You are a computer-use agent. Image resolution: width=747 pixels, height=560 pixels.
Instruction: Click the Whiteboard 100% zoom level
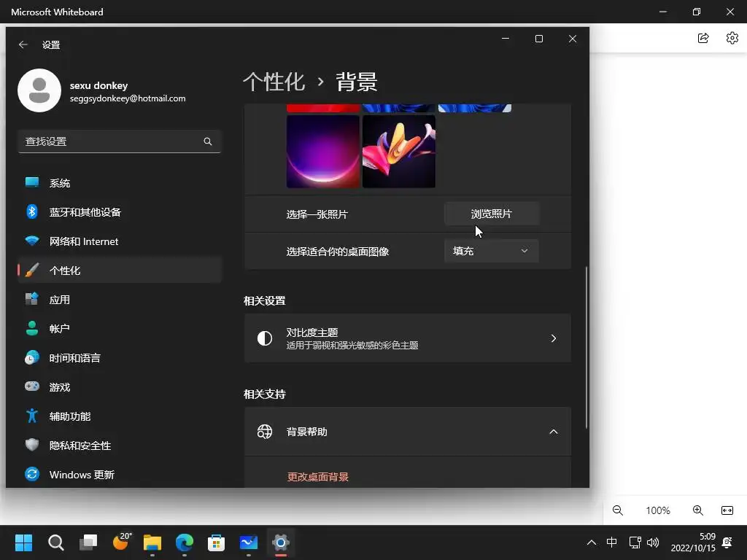[x=658, y=510]
